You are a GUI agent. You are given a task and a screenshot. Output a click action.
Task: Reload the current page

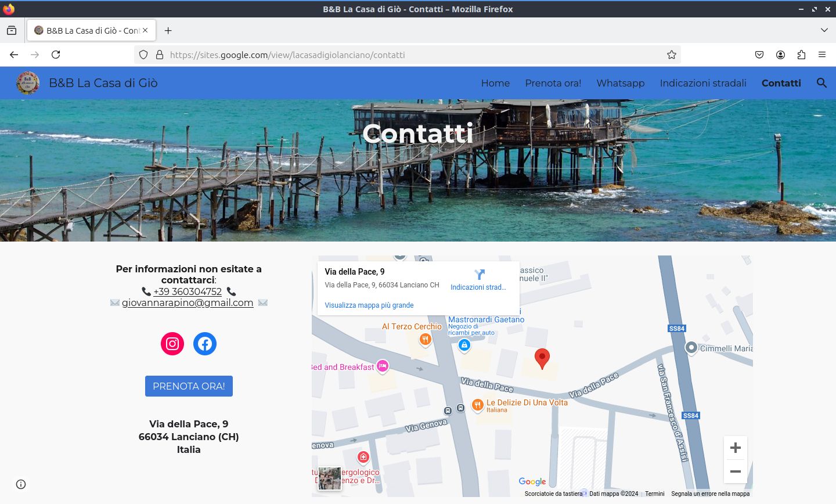point(56,55)
